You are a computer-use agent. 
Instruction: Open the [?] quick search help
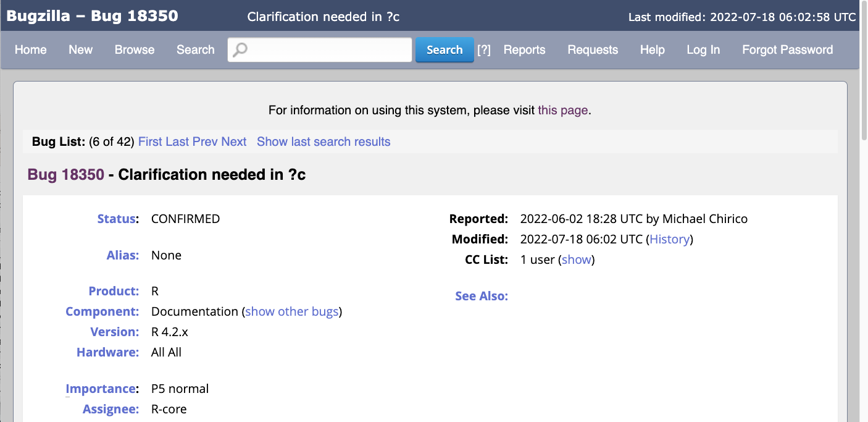tap(484, 50)
